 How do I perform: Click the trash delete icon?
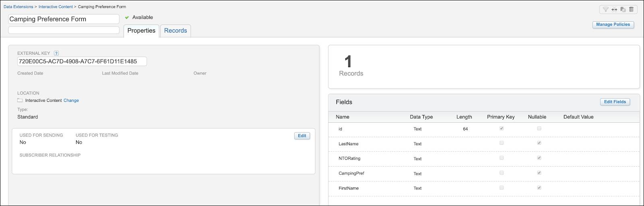click(631, 9)
